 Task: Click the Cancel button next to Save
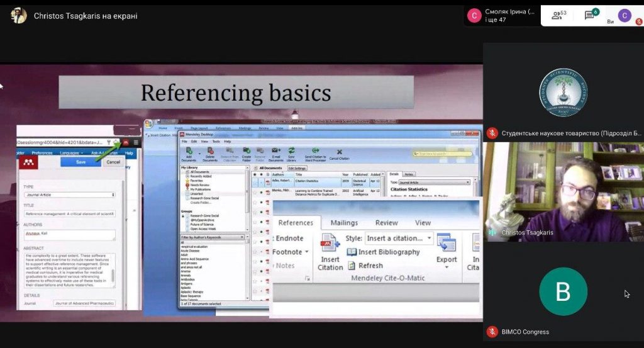[113, 162]
